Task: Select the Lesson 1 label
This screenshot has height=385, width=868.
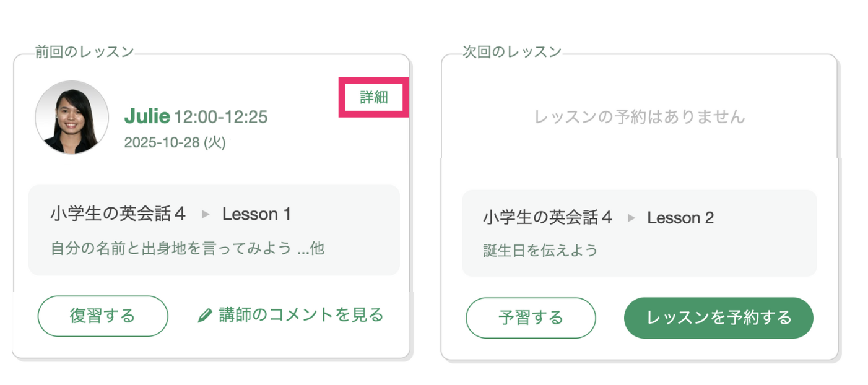Action: point(256,215)
